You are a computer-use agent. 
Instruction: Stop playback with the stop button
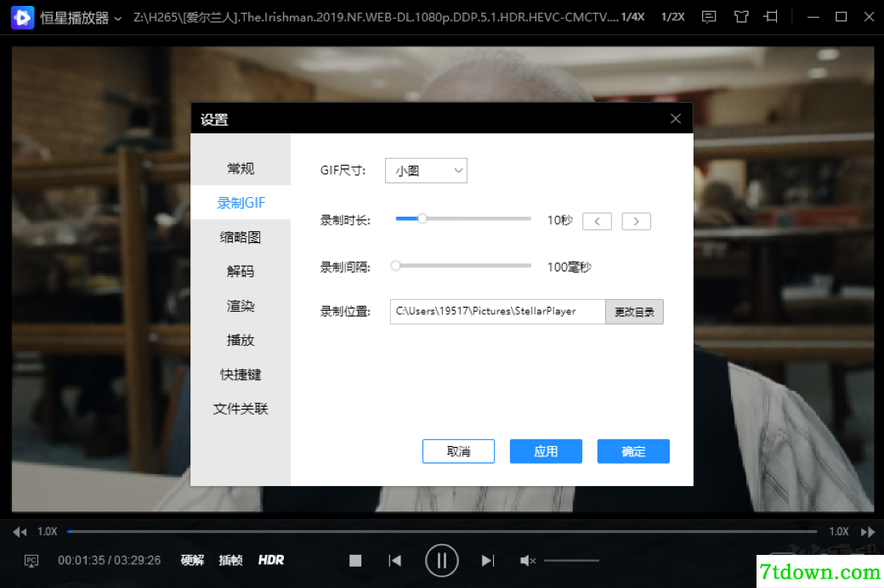click(355, 560)
